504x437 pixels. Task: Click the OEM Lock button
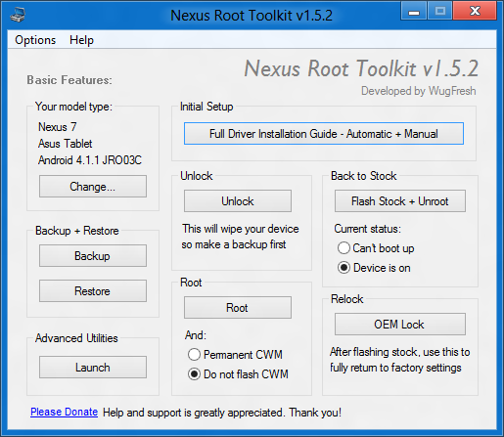click(x=400, y=325)
